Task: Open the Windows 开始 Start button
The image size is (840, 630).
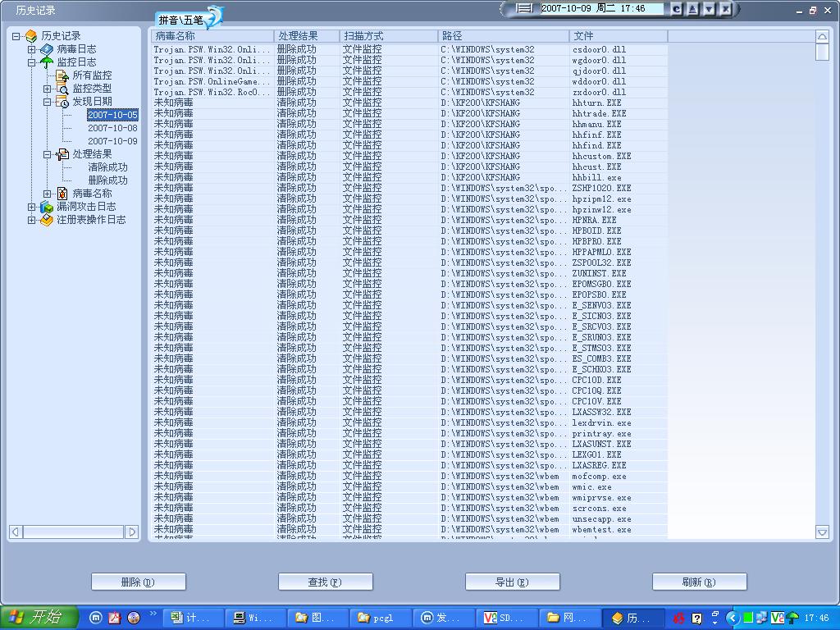Action: (x=39, y=618)
